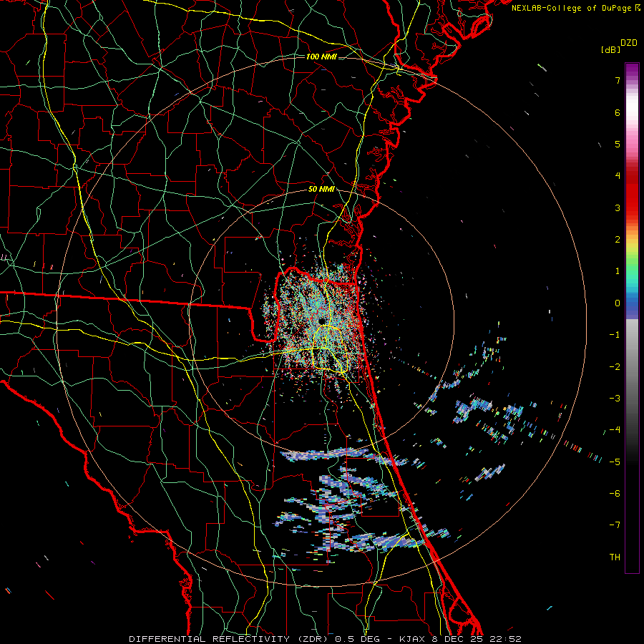This screenshot has width=644, height=644.
Task: Click the 0 dB tick label
Action: pyautogui.click(x=618, y=303)
